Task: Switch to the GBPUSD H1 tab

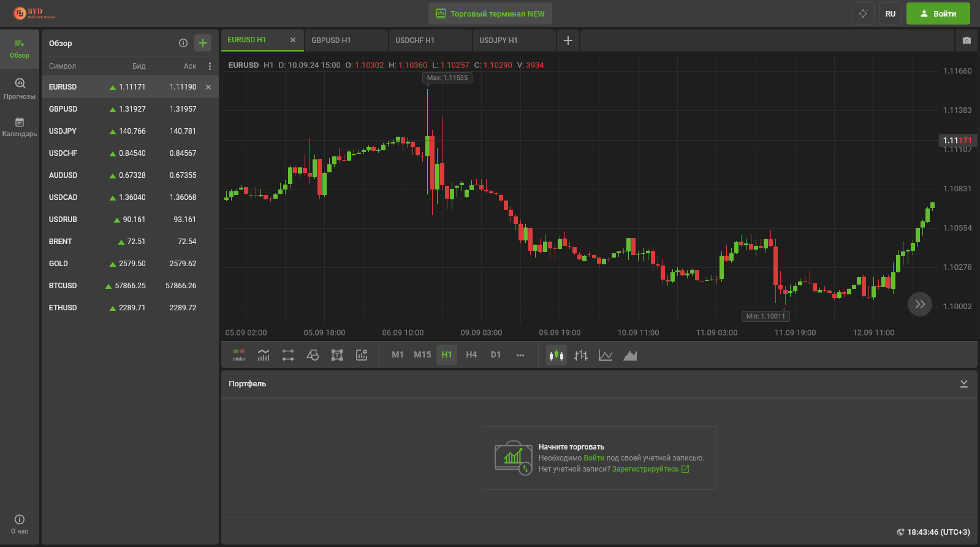Action: (346, 40)
